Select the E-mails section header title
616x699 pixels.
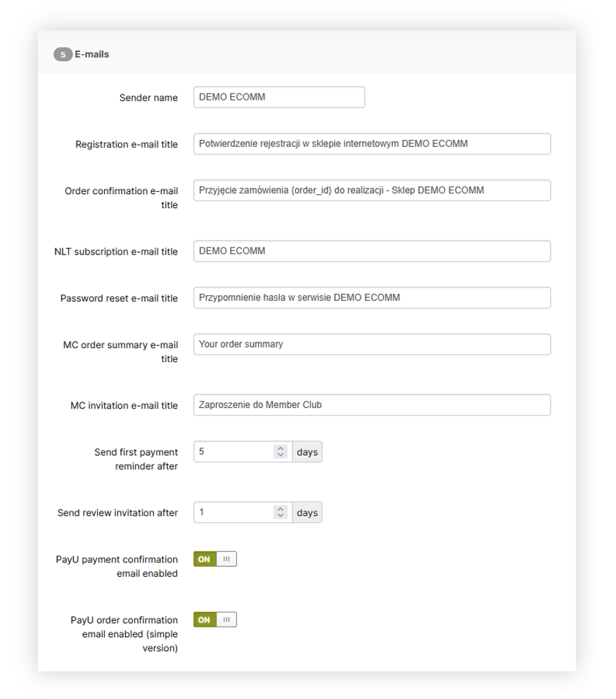click(92, 54)
